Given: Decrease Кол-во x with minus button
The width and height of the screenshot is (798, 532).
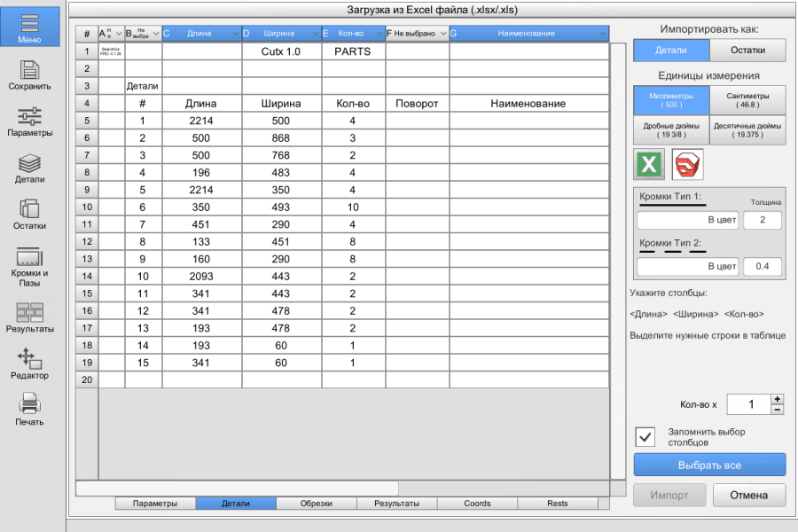Looking at the screenshot, I should coord(777,410).
